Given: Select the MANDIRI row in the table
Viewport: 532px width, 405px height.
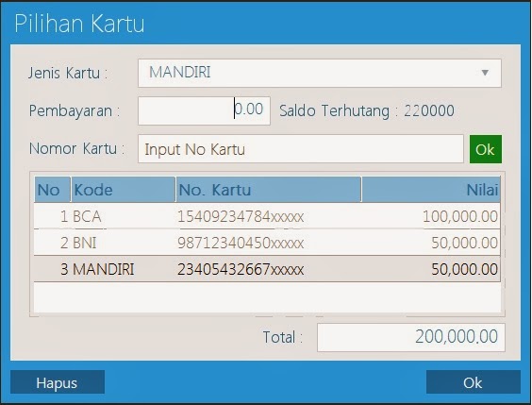Looking at the screenshot, I should (267, 269).
